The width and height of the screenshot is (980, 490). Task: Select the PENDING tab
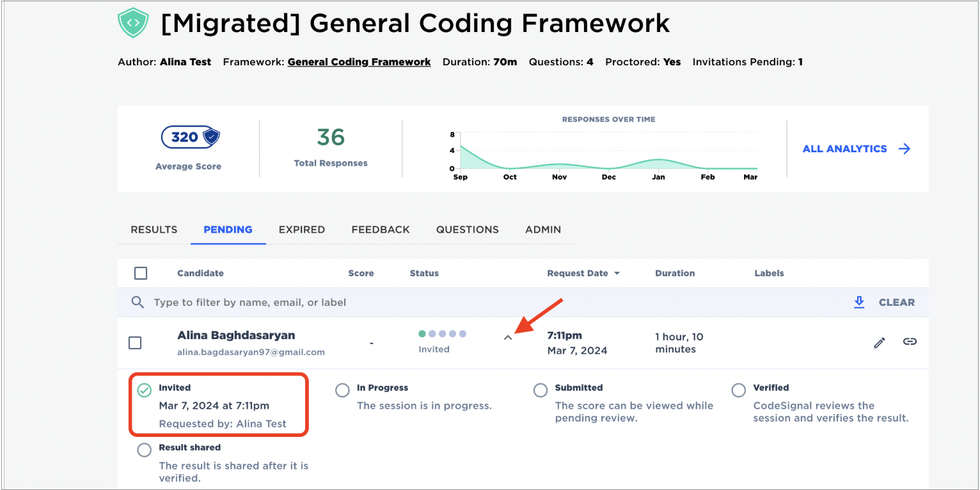(228, 230)
